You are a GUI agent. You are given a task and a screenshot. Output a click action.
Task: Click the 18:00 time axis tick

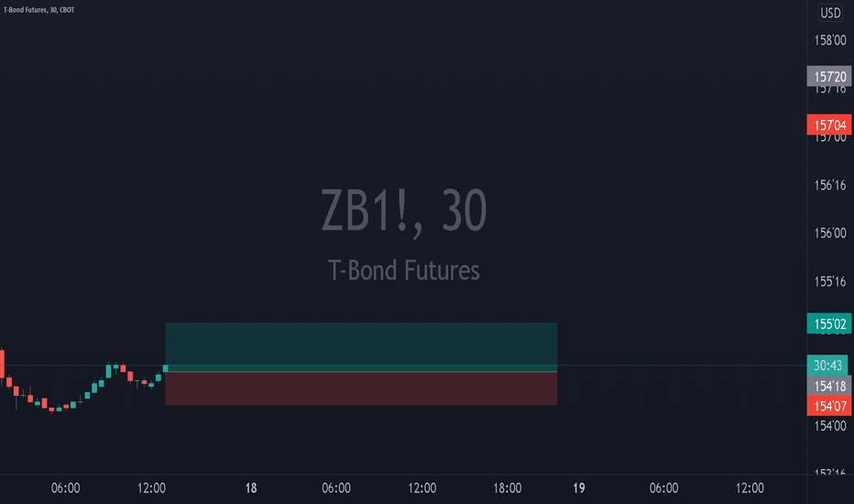point(507,488)
